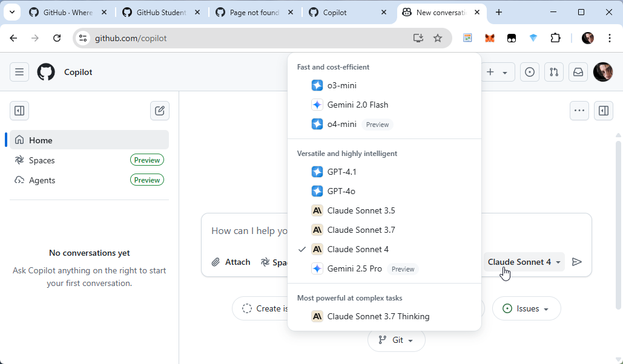
Task: Expand the Git suggestions dropdown
Action: pos(397,340)
